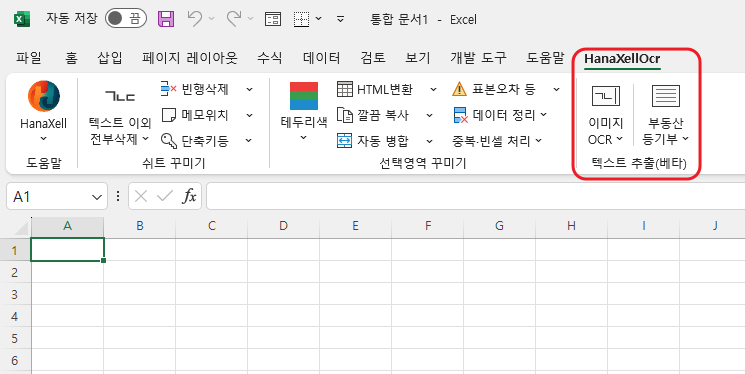Switch to the 홈 tab
The image size is (745, 374).
coord(71,58)
